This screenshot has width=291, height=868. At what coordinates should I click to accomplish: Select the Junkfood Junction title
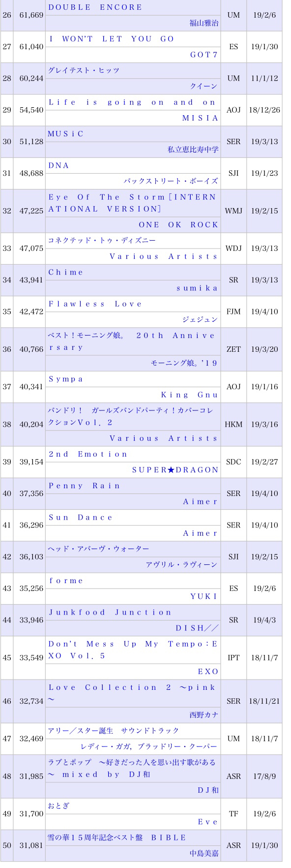(110, 612)
